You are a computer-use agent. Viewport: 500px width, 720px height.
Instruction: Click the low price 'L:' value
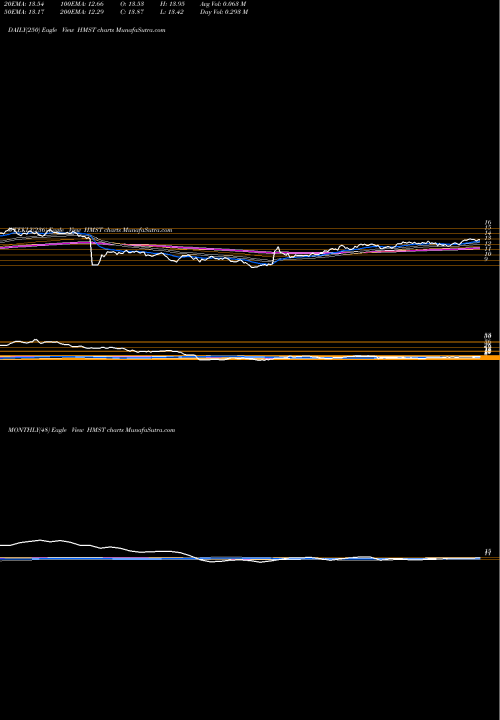coord(172,12)
